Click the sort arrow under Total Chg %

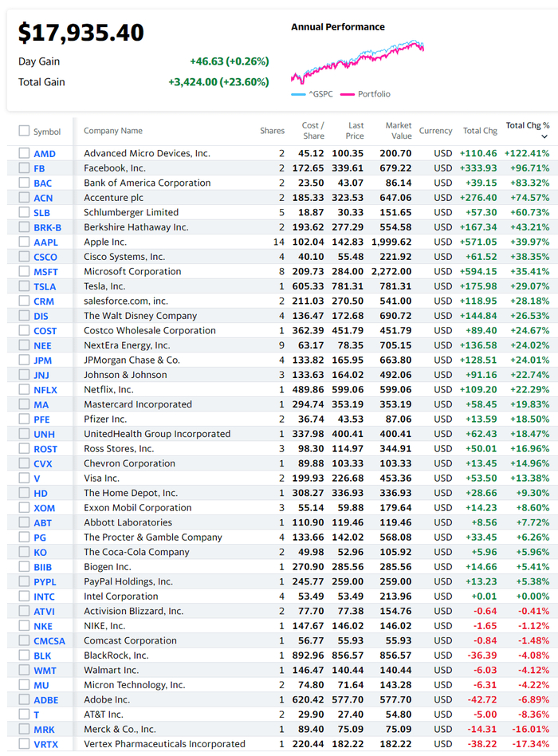544,137
